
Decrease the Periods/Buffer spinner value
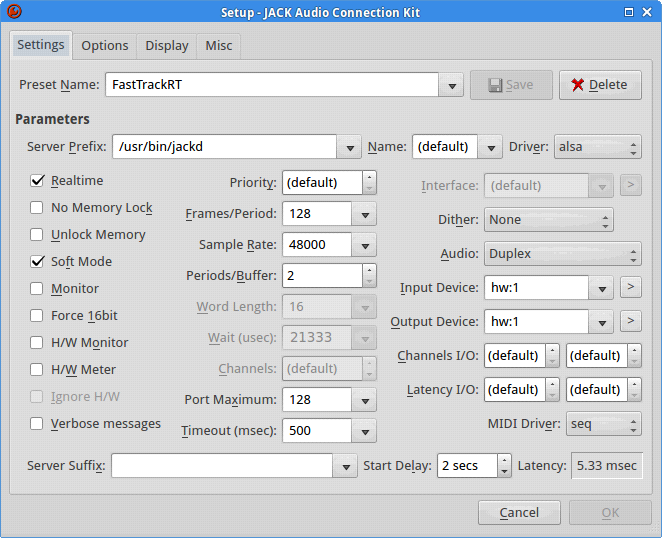coord(369,282)
